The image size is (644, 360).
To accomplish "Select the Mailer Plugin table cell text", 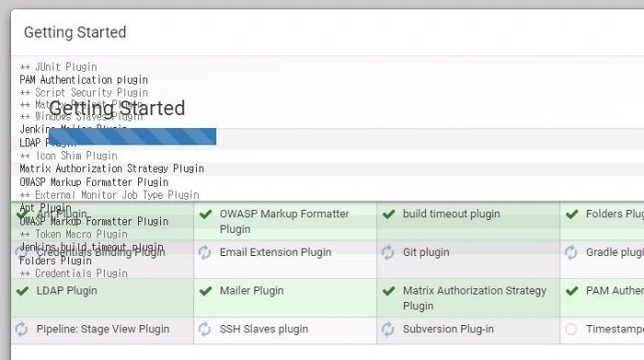I will click(x=251, y=291).
